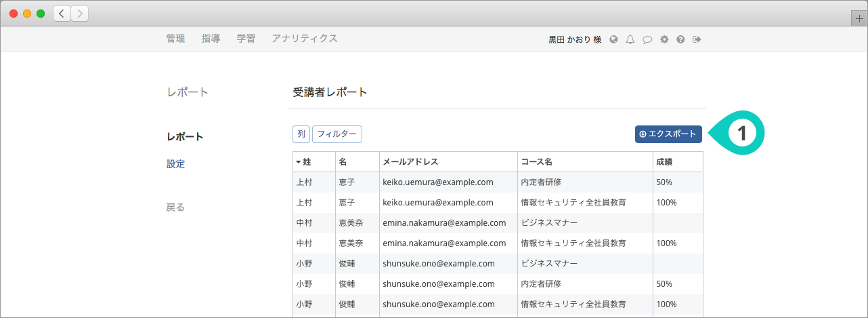Click the 成績 column header
The height and width of the screenshot is (318, 868).
(x=664, y=161)
